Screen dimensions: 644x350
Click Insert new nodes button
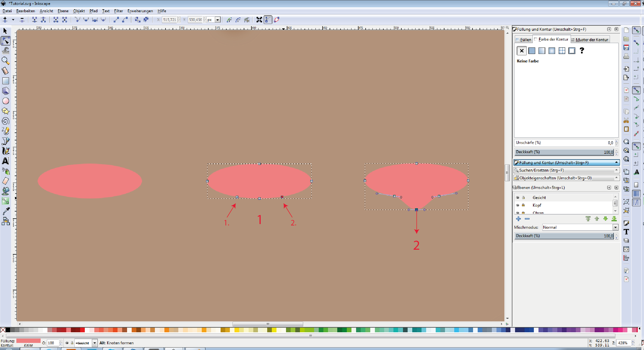click(x=5, y=20)
